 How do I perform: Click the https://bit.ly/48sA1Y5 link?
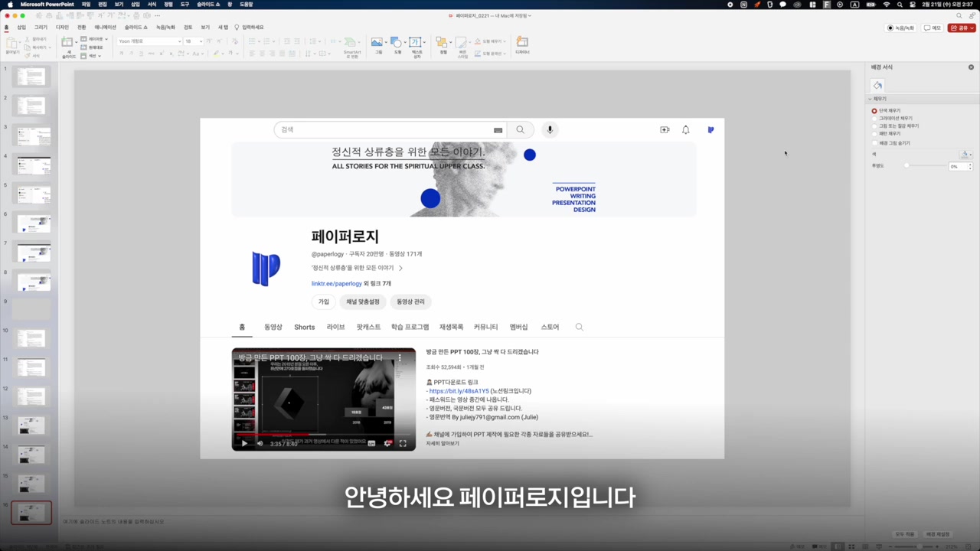(459, 391)
